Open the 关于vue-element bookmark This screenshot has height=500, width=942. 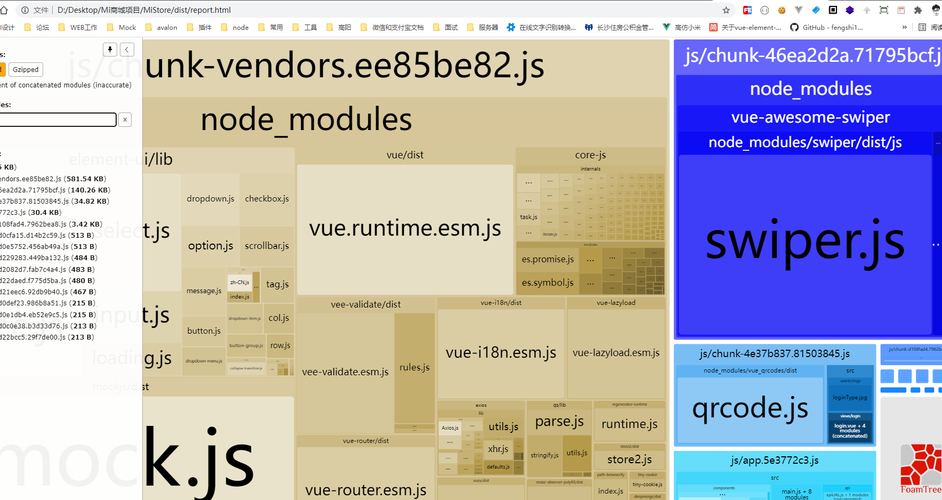746,27
